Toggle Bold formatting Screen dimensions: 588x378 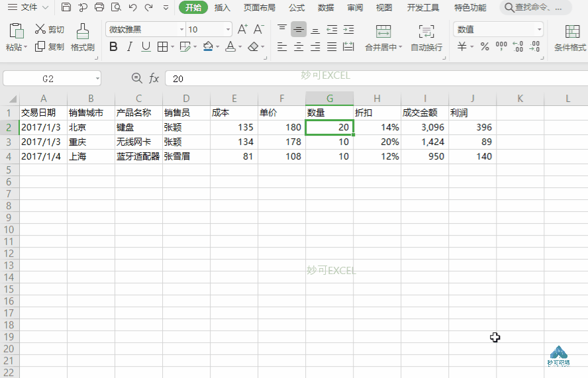coord(113,47)
